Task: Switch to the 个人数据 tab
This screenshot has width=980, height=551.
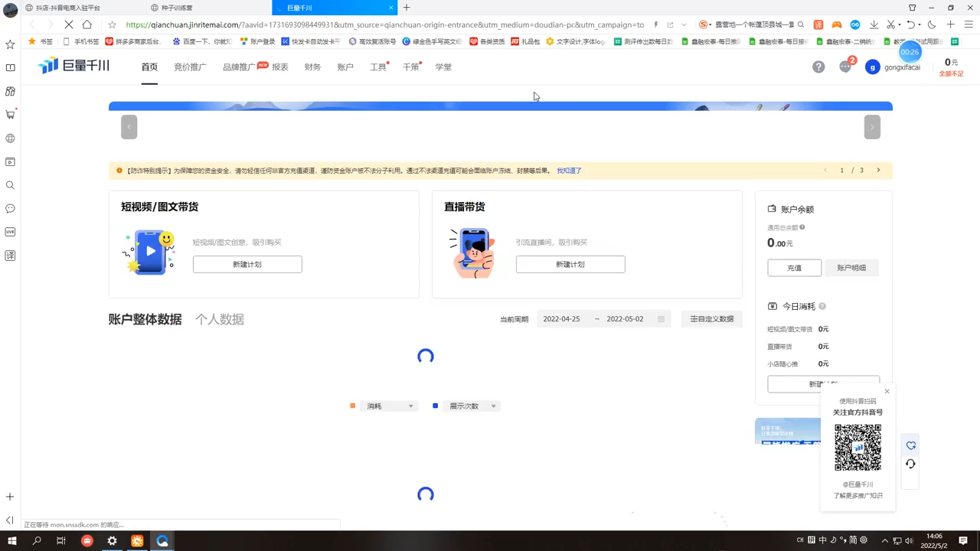Action: click(x=220, y=320)
